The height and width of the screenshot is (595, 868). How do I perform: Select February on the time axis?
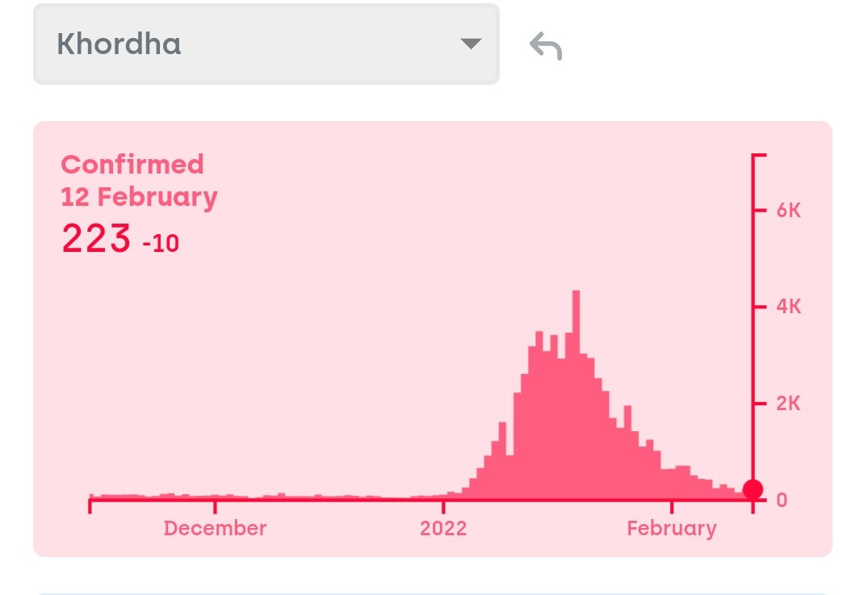(x=672, y=528)
